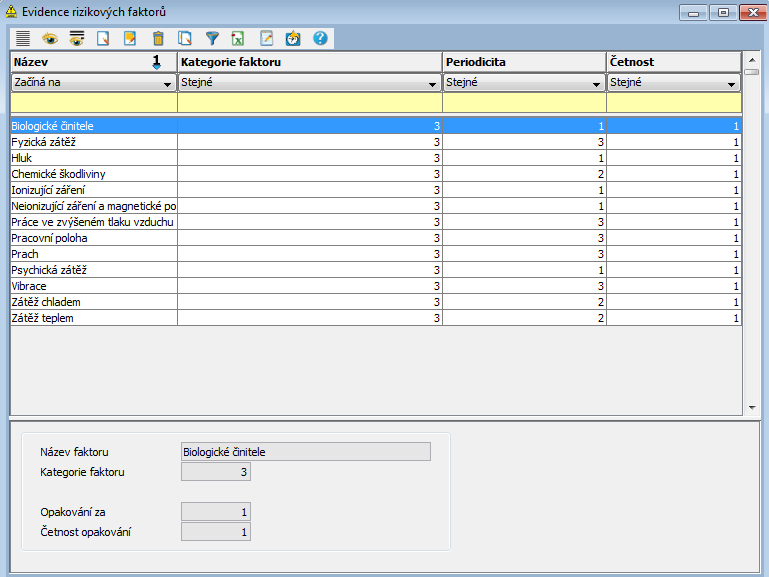Click the notepad with pencil icon

click(x=266, y=38)
